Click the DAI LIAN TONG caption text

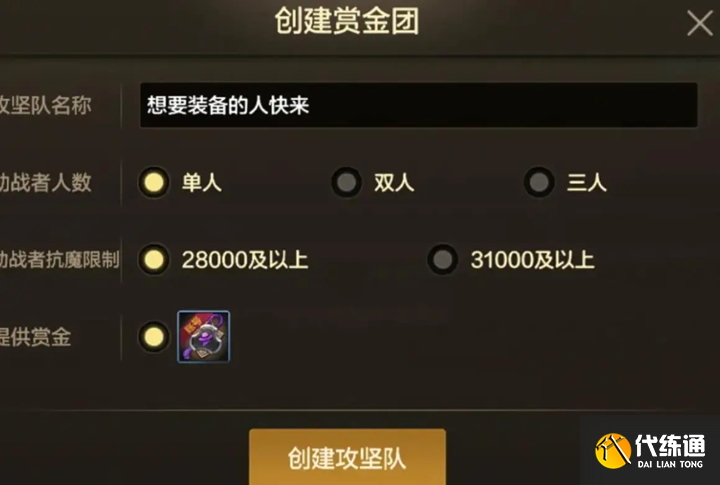pos(670,464)
